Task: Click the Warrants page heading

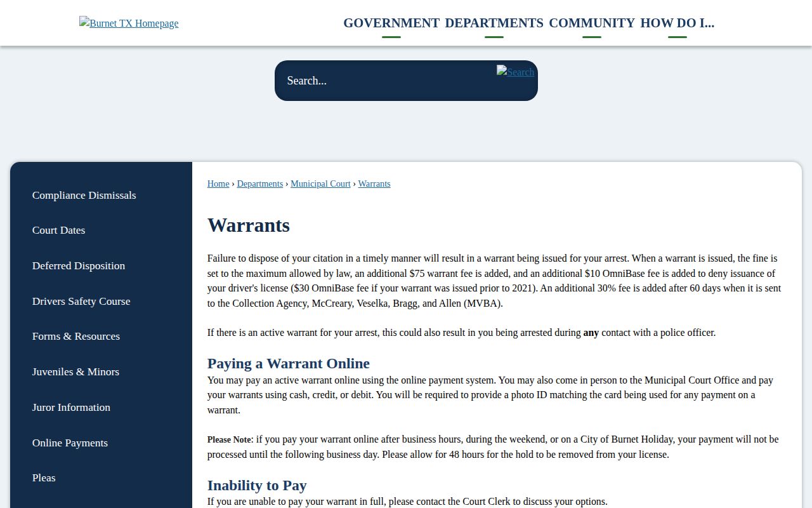Action: coord(249,225)
